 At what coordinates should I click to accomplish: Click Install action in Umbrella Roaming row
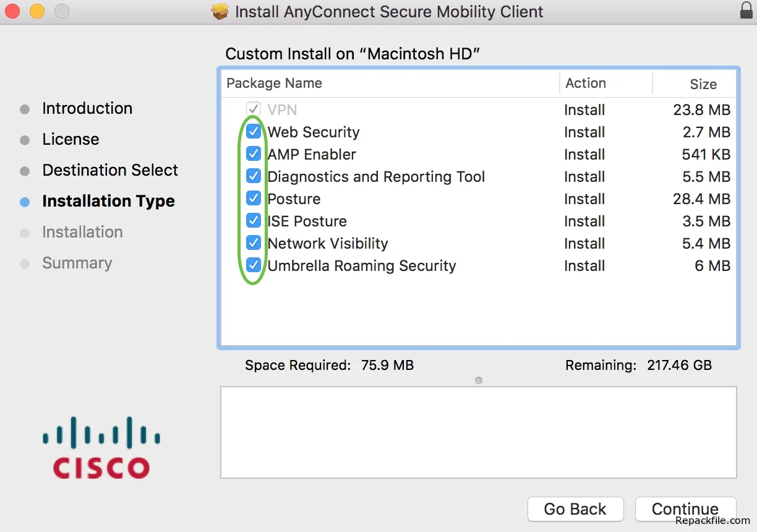[x=584, y=265]
